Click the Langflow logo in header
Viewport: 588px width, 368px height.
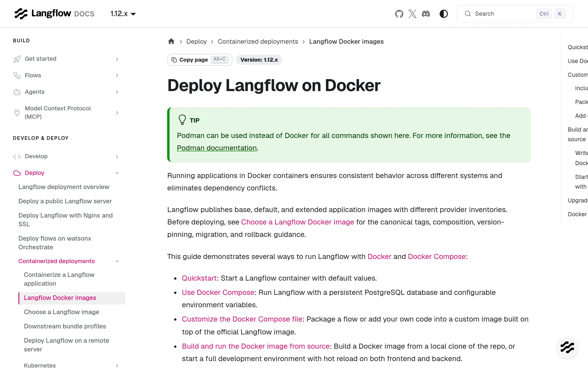pyautogui.click(x=54, y=14)
